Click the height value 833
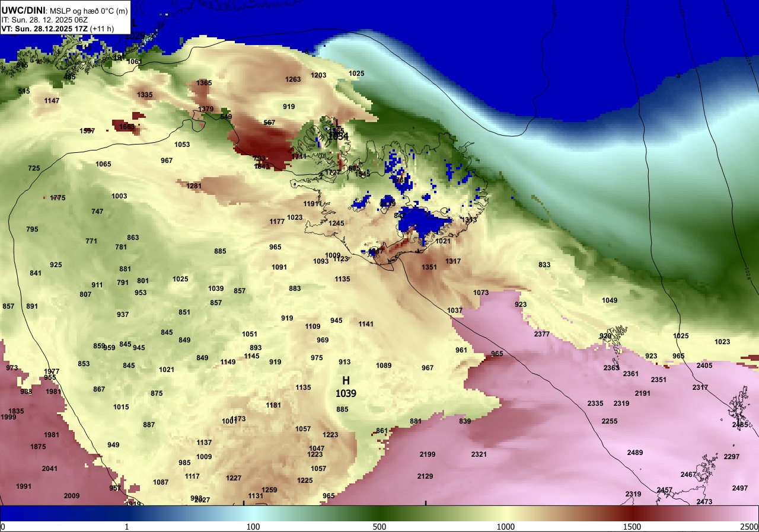The image size is (759, 532). point(544,265)
